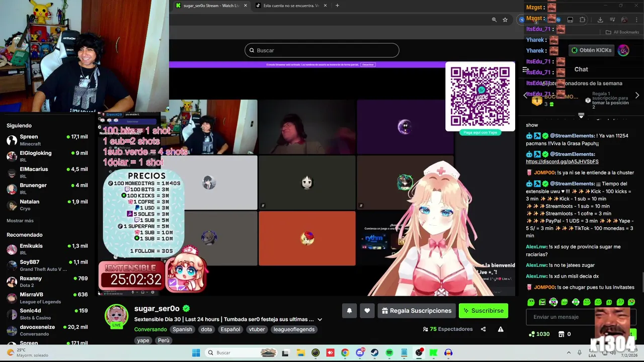Switch to the sugar_ser0o Stream browser tab
This screenshot has width=644, height=362.
pos(211,6)
